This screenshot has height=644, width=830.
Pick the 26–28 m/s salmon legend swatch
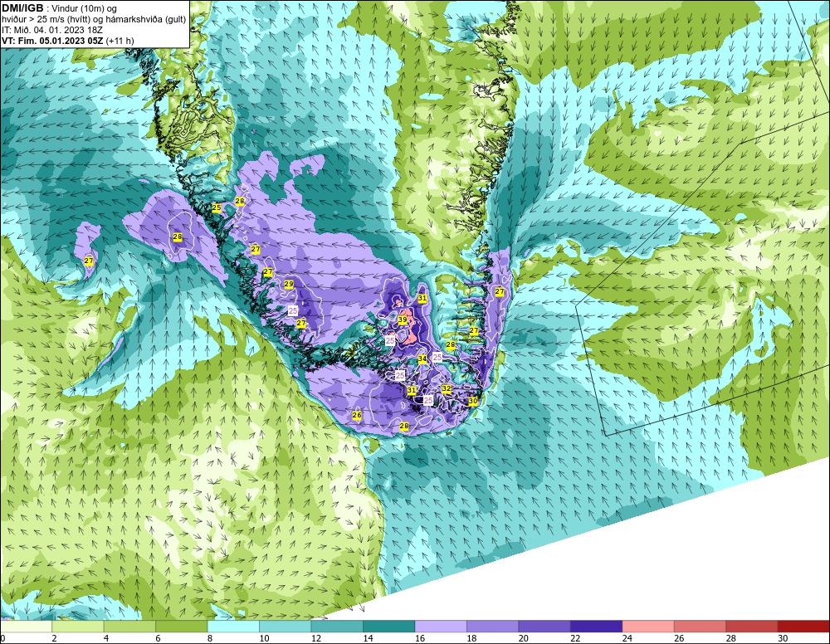pyautogui.click(x=700, y=627)
